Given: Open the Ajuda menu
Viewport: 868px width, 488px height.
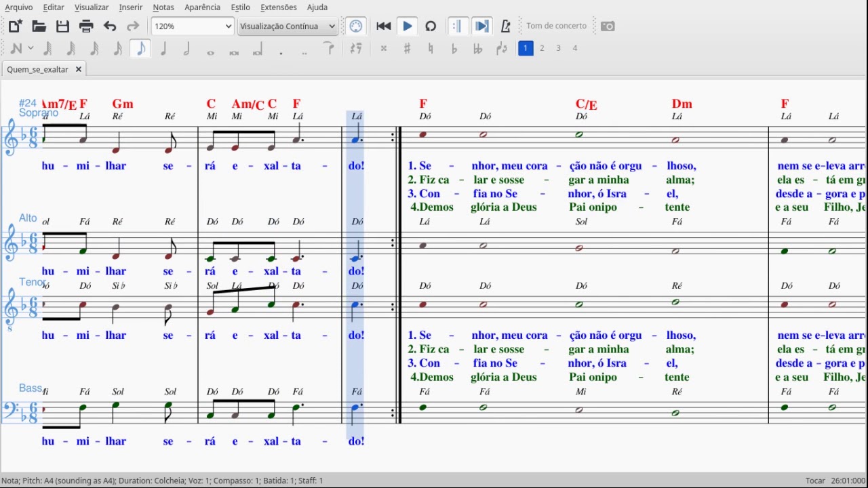Looking at the screenshot, I should pyautogui.click(x=317, y=7).
